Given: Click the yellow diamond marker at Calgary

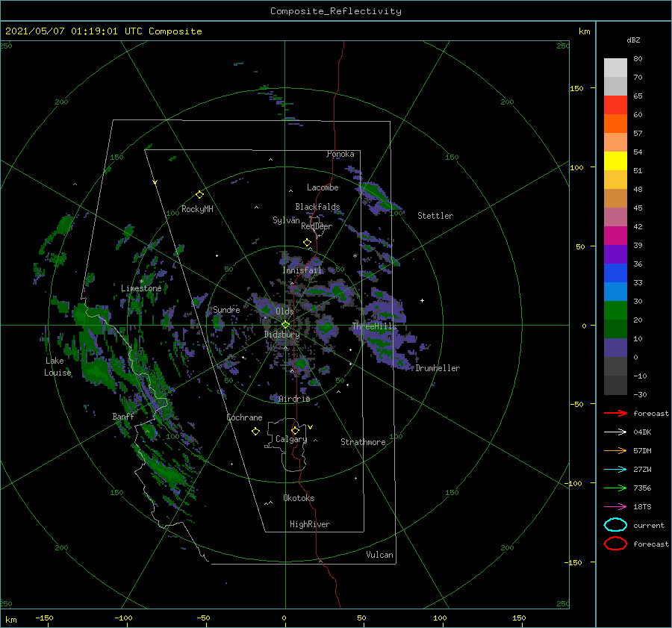Looking at the screenshot, I should tap(295, 430).
